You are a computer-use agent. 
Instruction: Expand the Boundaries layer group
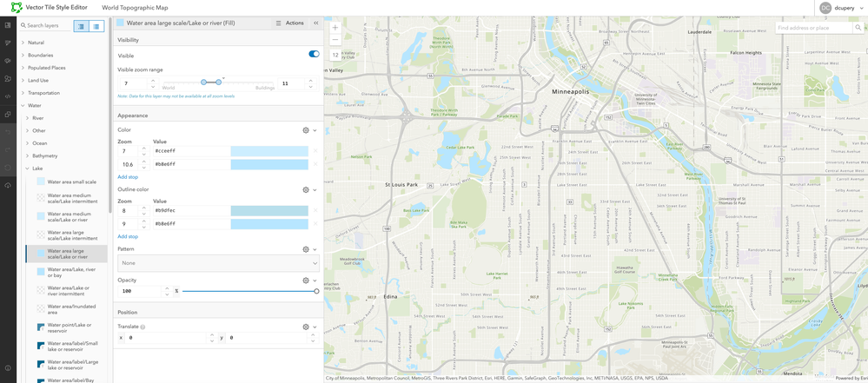23,56
